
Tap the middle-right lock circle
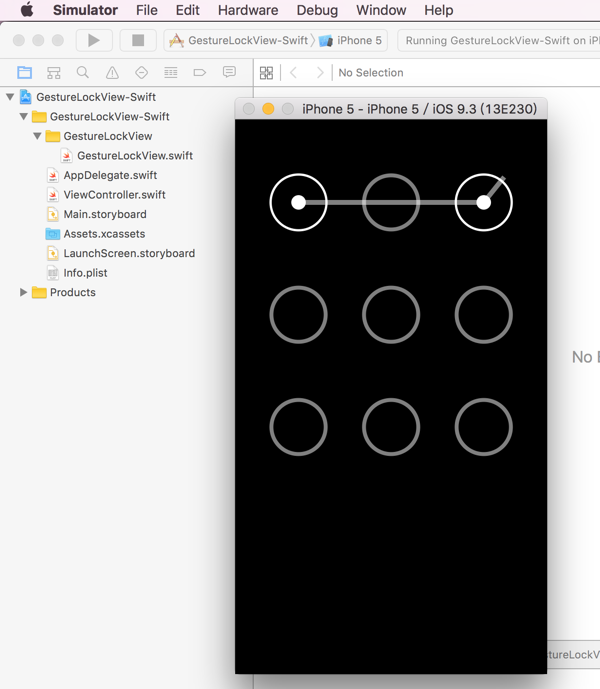(484, 315)
